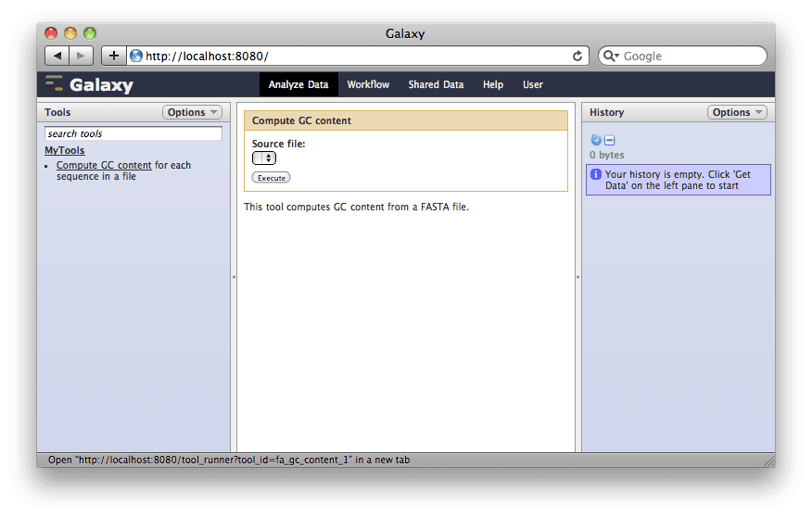The image size is (812, 518).
Task: Click the browser back arrow
Action: click(57, 56)
